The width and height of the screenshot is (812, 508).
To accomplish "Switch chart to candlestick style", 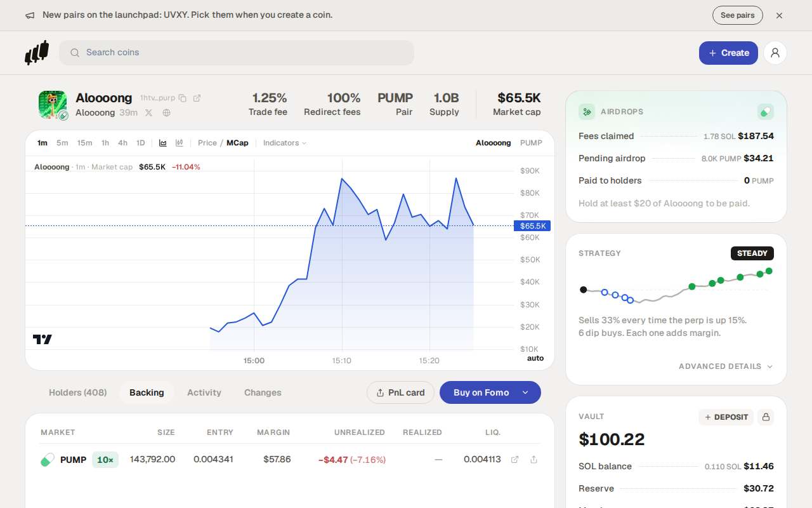I will [180, 143].
